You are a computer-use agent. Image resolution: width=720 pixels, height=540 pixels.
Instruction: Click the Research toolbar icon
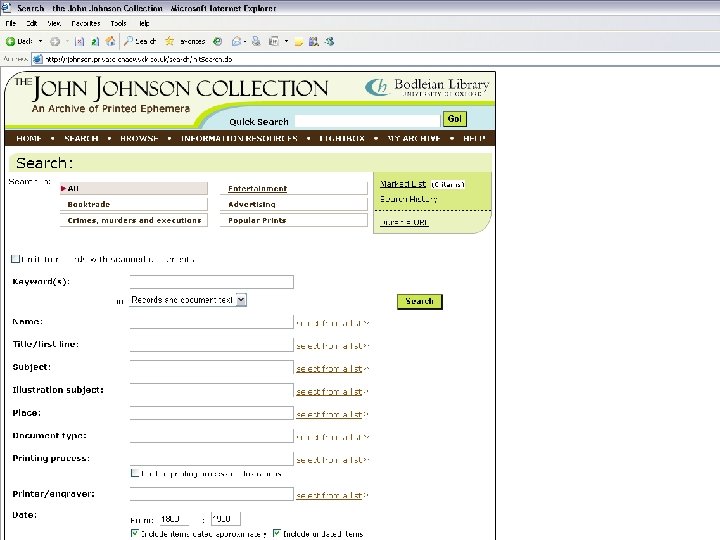point(314,42)
